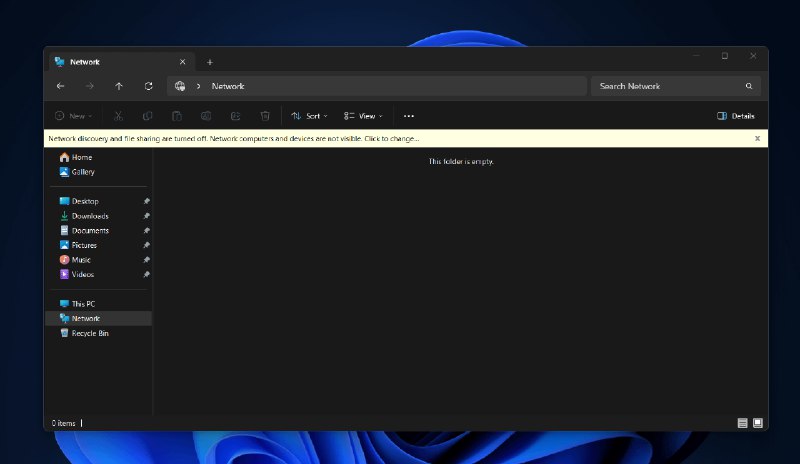Open the Sort dropdown
Viewport: 800px width, 464px height.
[309, 116]
